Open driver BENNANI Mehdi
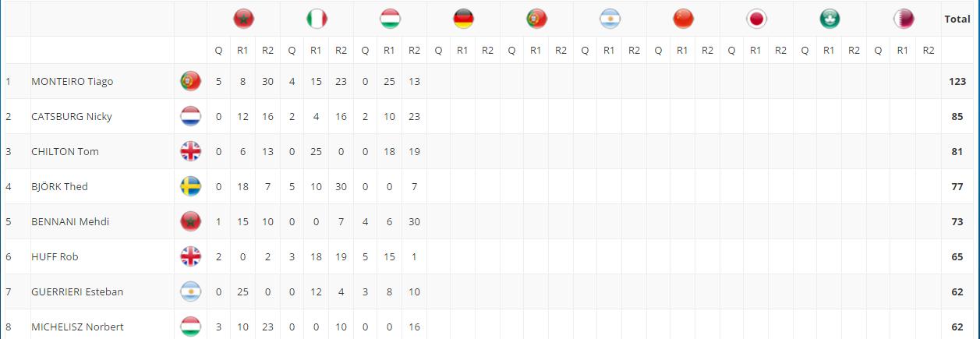 70,221
